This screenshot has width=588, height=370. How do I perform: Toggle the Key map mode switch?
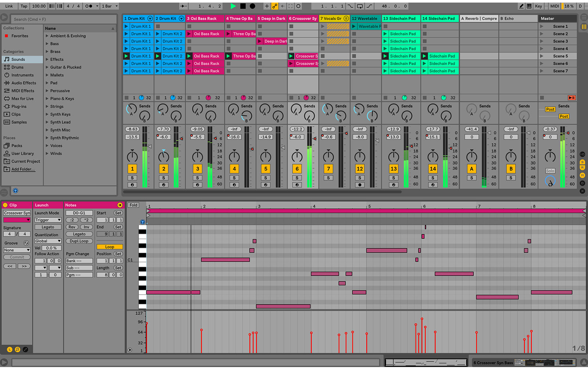538,6
